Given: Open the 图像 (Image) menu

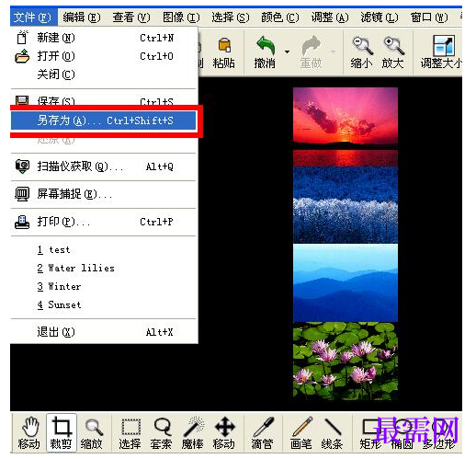Looking at the screenshot, I should (181, 17).
